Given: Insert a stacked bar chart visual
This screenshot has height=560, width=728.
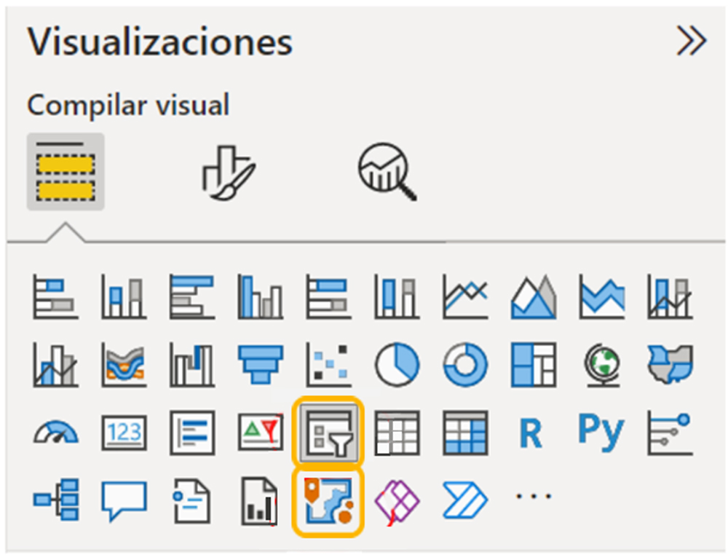Looking at the screenshot, I should (x=56, y=296).
